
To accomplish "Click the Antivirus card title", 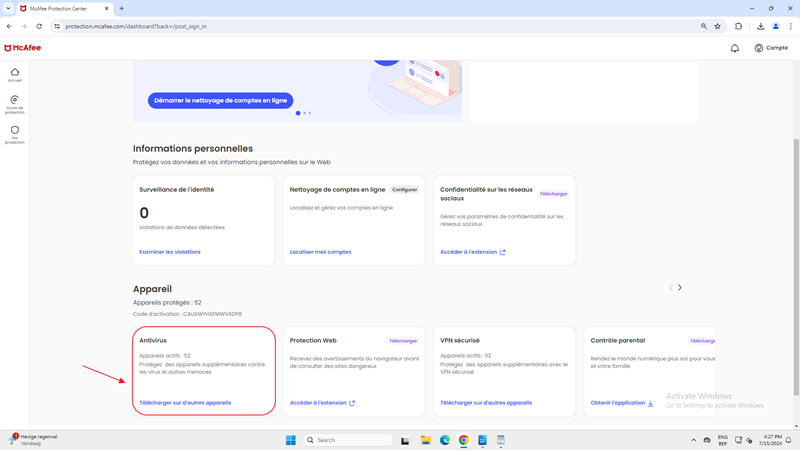I will pos(153,340).
